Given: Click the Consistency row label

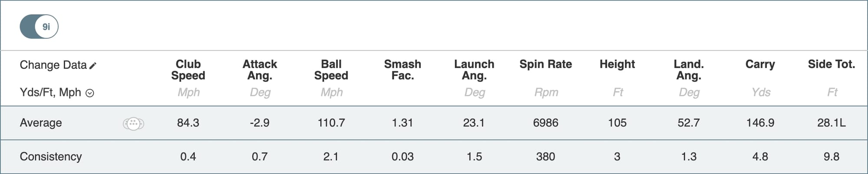Looking at the screenshot, I should click(51, 156).
